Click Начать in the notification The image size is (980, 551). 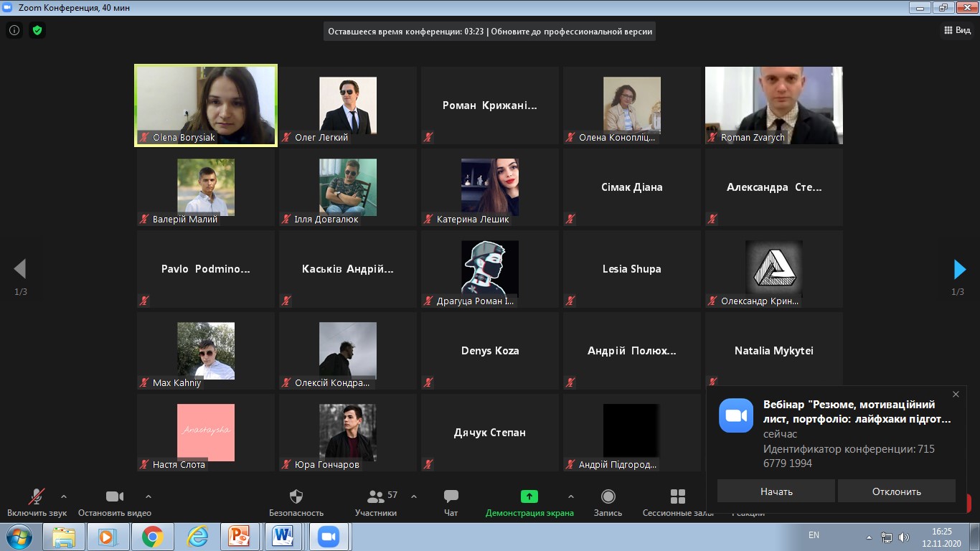[776, 491]
